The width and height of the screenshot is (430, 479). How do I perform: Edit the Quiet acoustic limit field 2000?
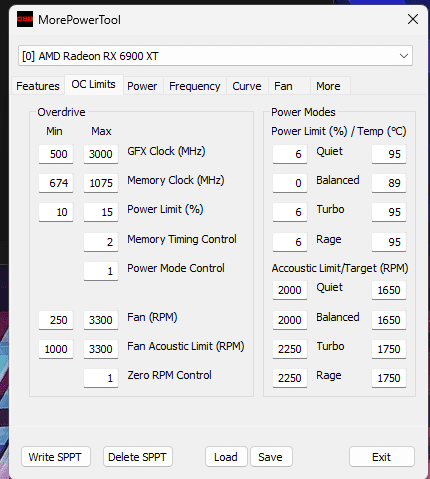290,290
